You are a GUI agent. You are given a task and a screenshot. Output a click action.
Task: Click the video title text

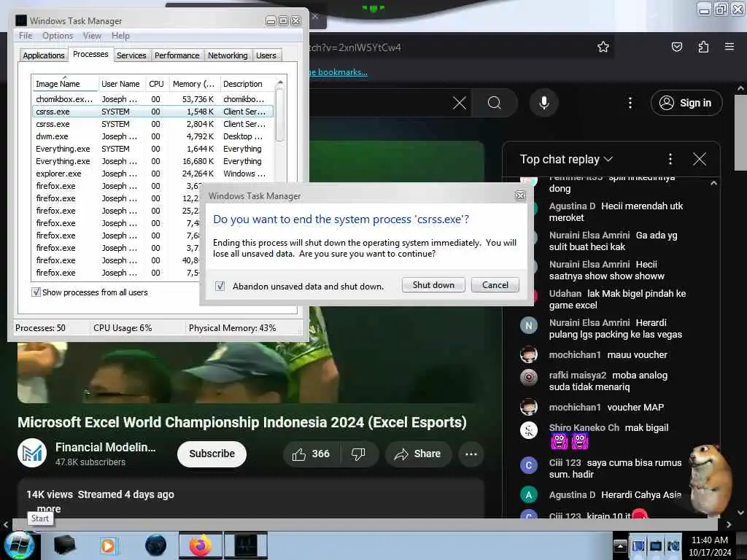[x=242, y=422]
